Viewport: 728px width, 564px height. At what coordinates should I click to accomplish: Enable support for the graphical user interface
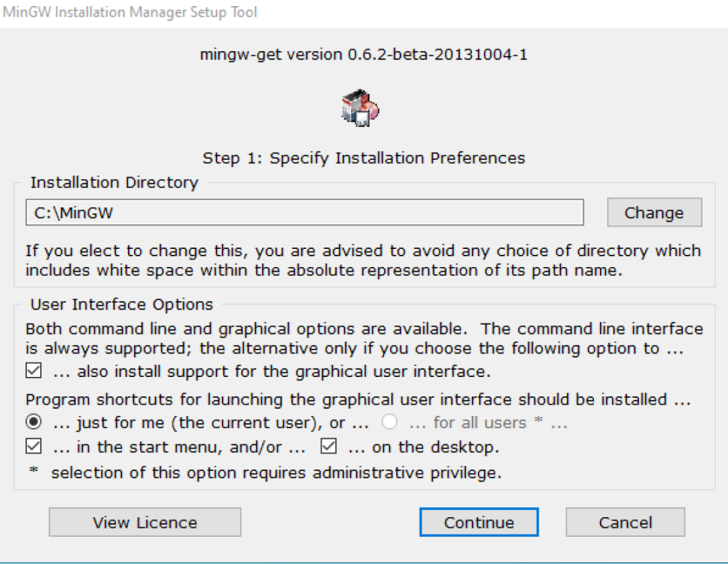[x=34, y=370]
